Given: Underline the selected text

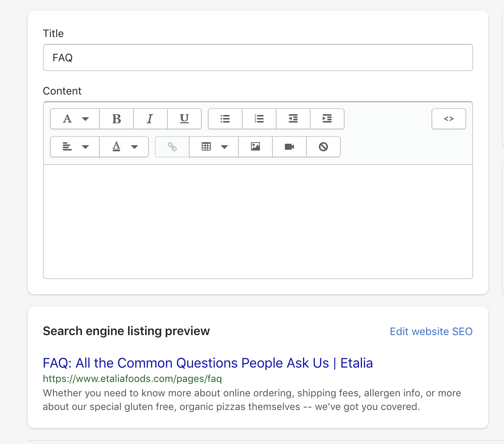Looking at the screenshot, I should [x=184, y=119].
